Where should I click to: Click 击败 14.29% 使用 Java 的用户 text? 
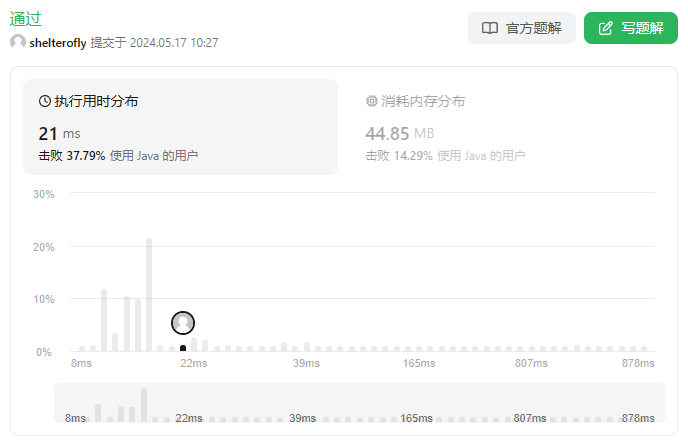pos(445,156)
